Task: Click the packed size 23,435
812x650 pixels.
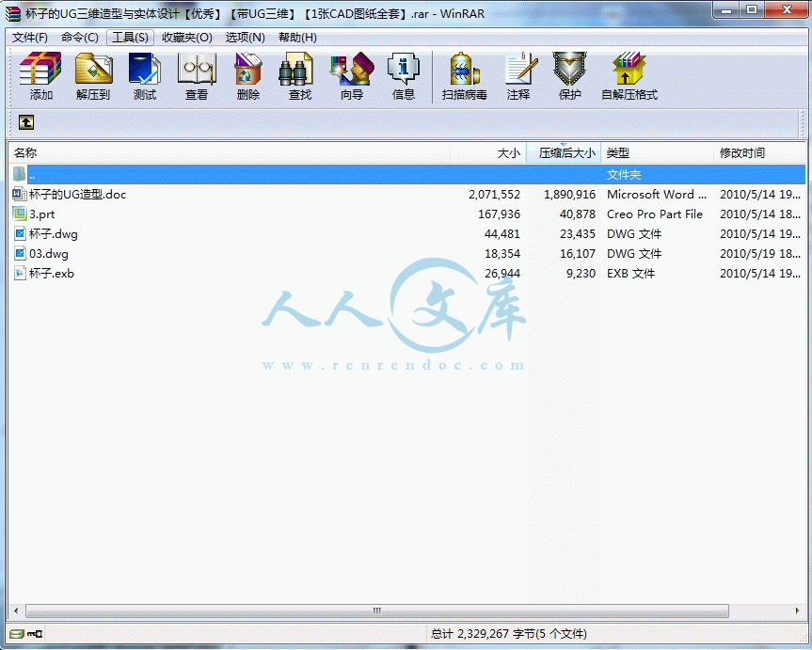Action: coord(578,233)
